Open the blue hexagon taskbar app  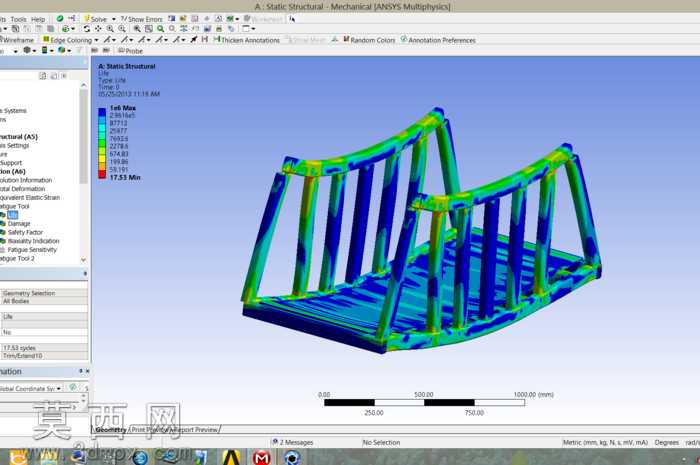[x=292, y=457]
